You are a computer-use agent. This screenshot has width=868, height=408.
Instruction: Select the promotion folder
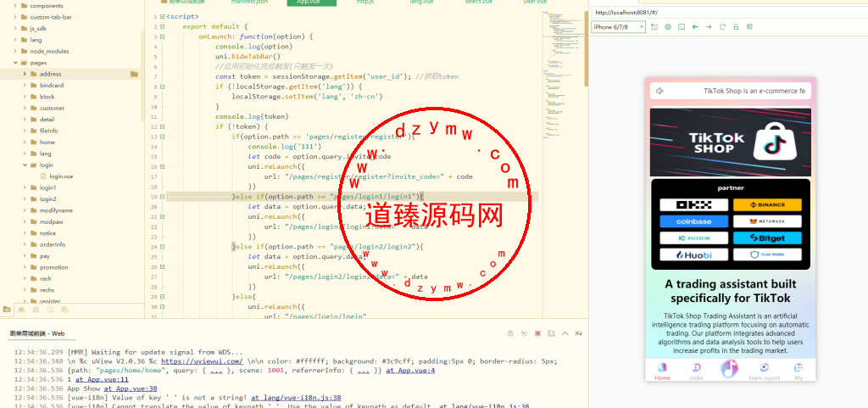53,267
